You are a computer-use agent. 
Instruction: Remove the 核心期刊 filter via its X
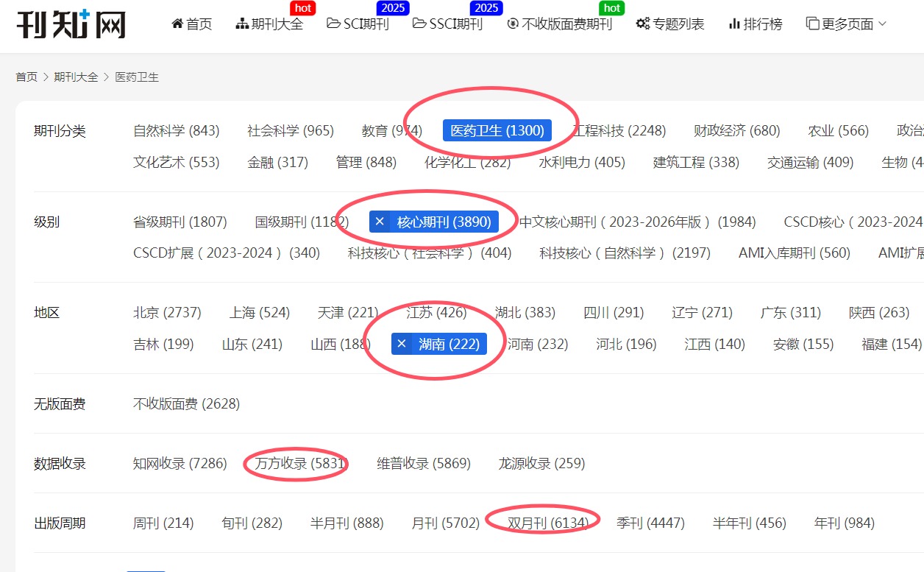(x=380, y=222)
